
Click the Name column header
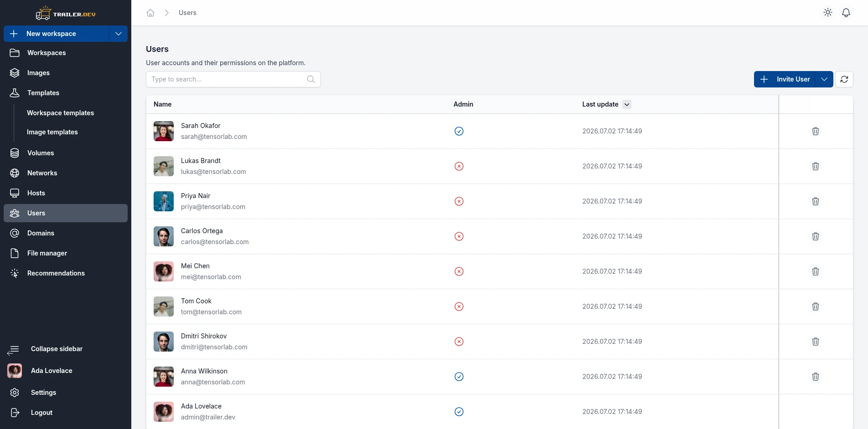pyautogui.click(x=163, y=104)
